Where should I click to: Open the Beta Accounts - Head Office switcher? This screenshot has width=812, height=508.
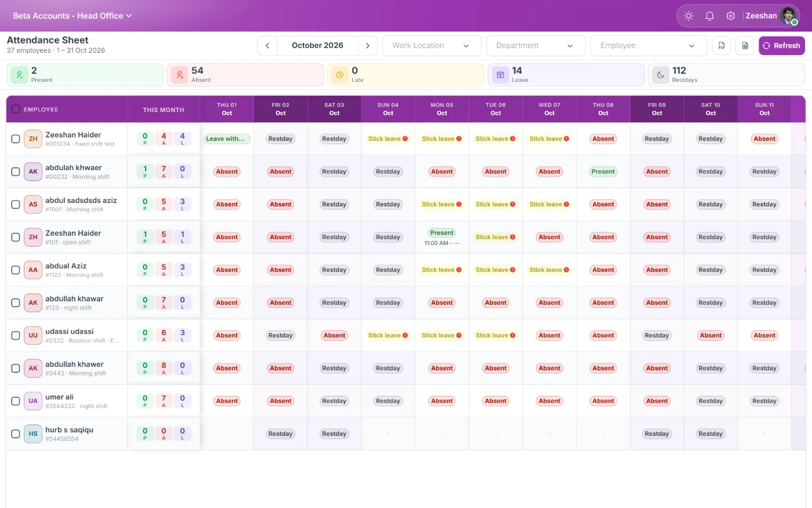(72, 16)
